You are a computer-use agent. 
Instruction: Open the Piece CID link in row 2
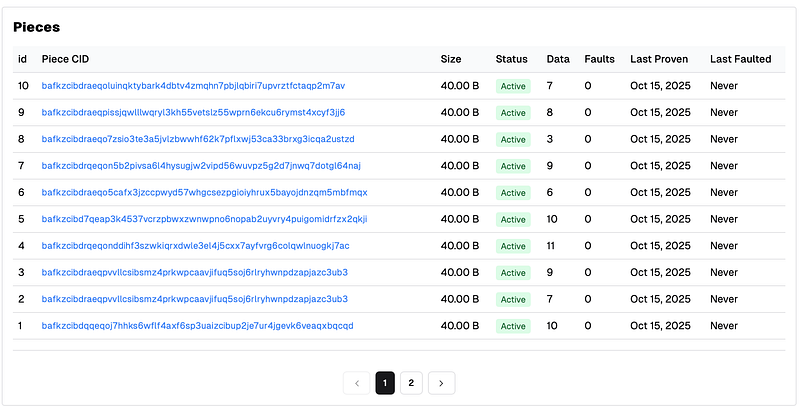194,299
